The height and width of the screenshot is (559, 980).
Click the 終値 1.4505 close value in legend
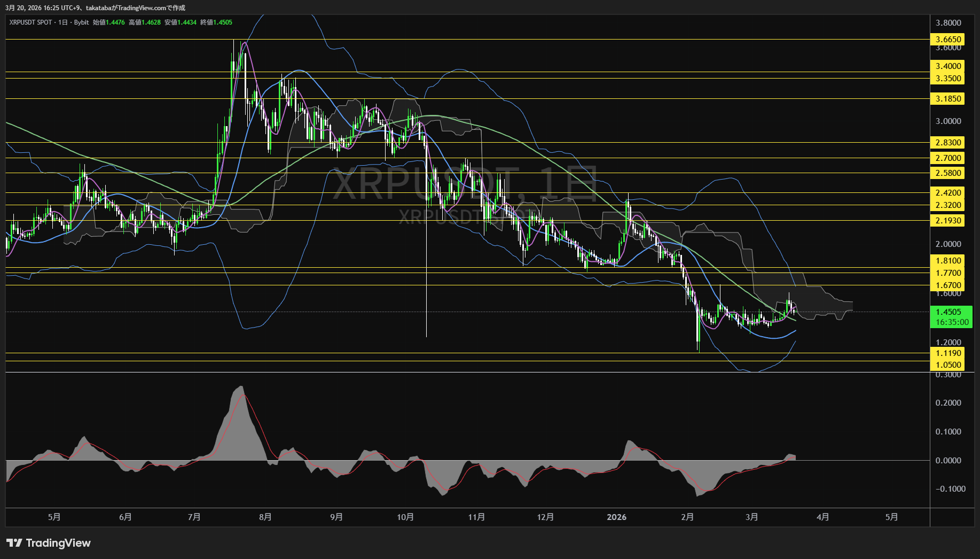click(x=216, y=22)
